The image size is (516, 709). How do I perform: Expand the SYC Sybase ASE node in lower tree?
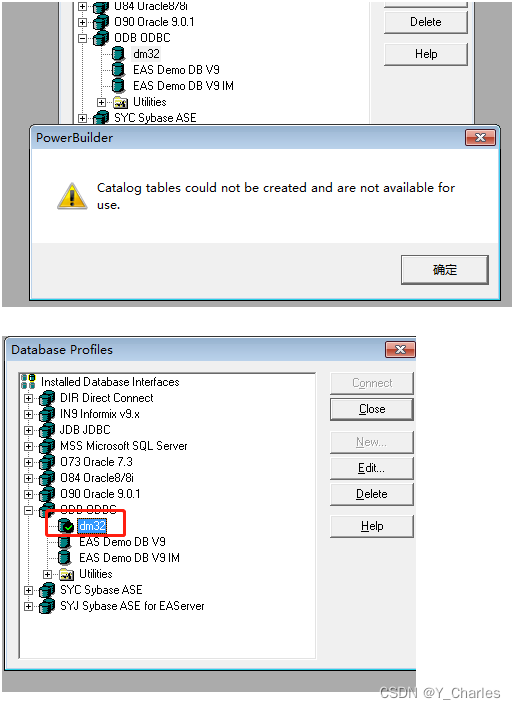coord(28,591)
